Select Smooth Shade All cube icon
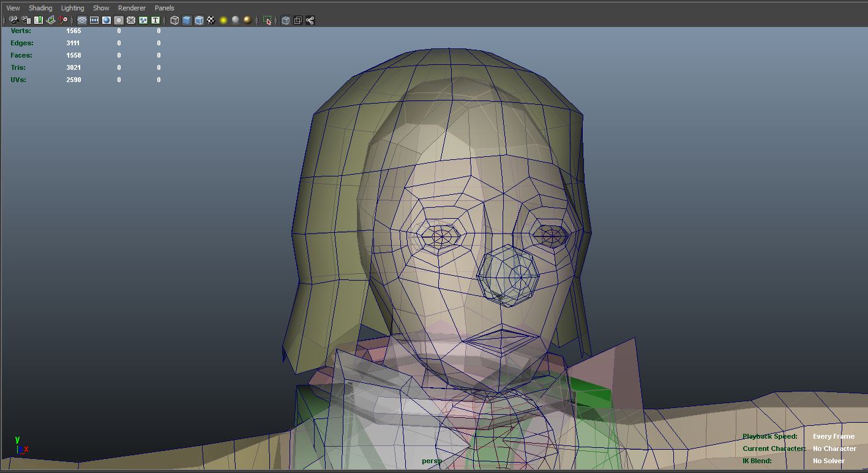 point(187,20)
